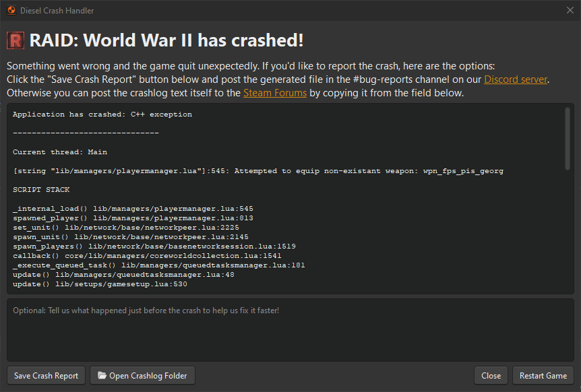Click the Close button

pos(491,376)
